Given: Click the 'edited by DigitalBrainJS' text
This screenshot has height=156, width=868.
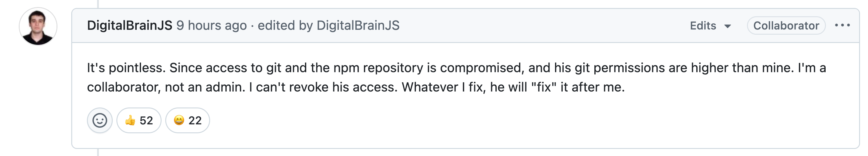Looking at the screenshot, I should point(329,25).
